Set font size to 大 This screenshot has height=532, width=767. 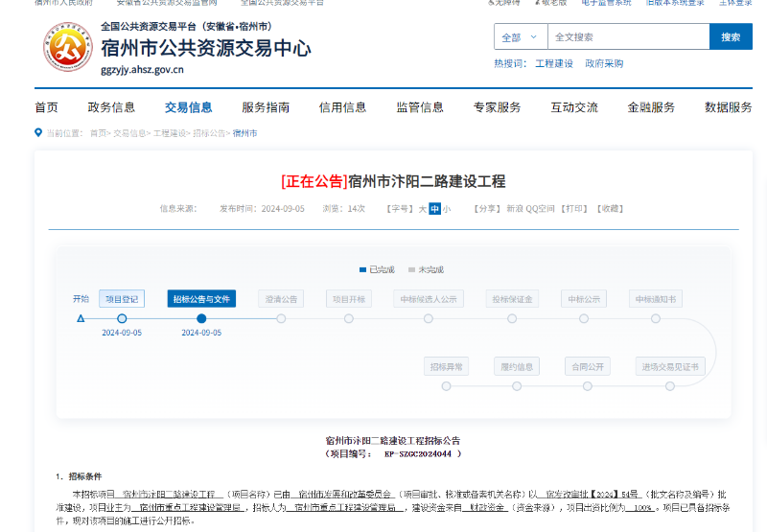click(423, 209)
